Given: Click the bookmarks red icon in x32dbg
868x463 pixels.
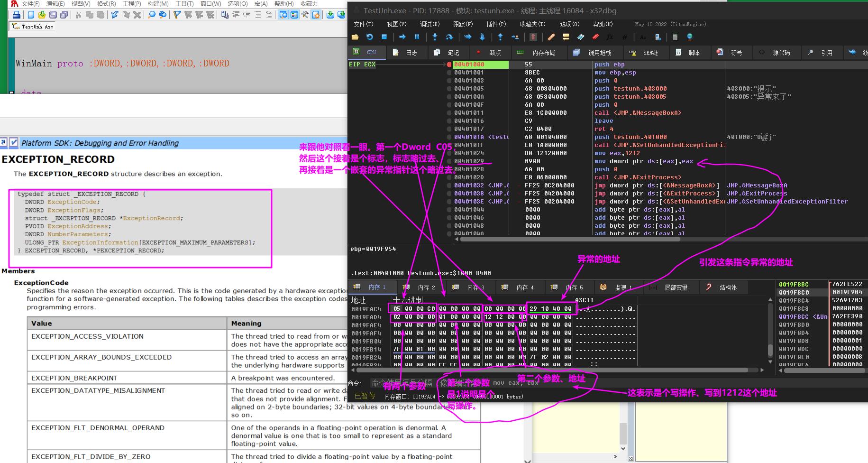Looking at the screenshot, I should [595, 37].
